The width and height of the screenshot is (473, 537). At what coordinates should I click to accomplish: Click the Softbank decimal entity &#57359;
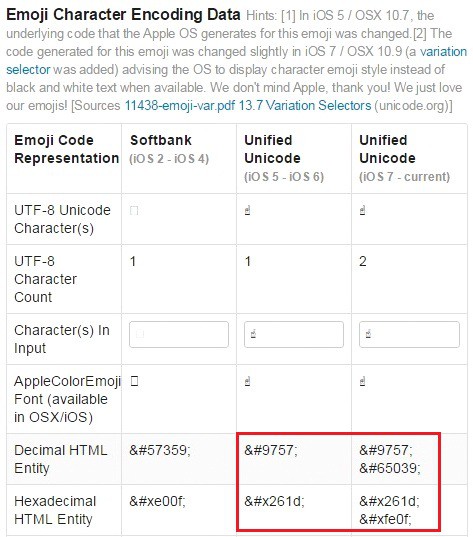tap(160, 450)
